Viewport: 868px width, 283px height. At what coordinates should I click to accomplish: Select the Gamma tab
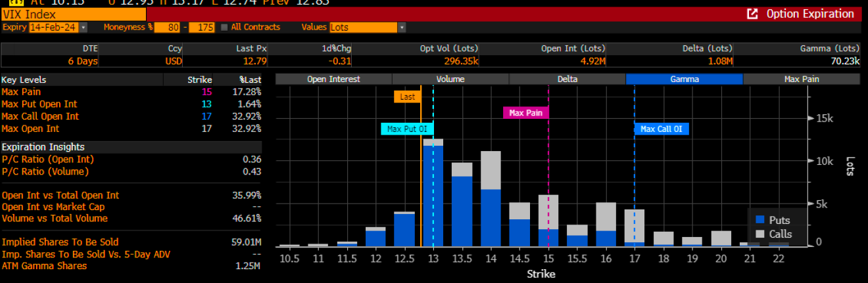(685, 79)
